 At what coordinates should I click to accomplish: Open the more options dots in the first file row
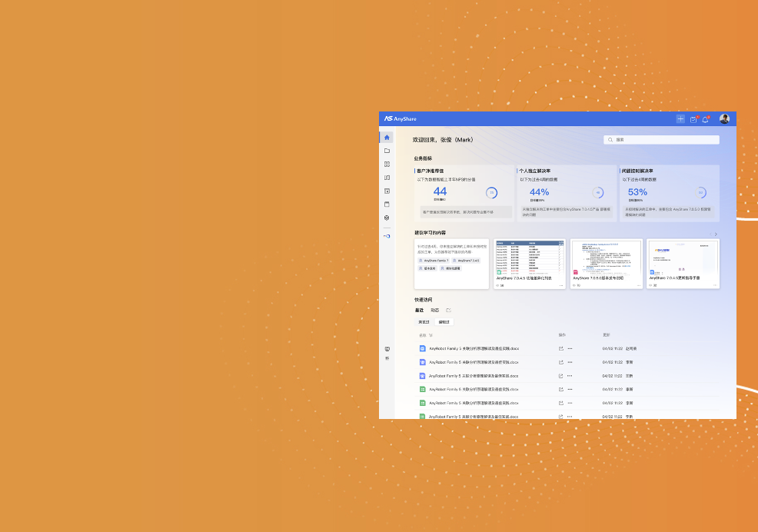coord(570,348)
